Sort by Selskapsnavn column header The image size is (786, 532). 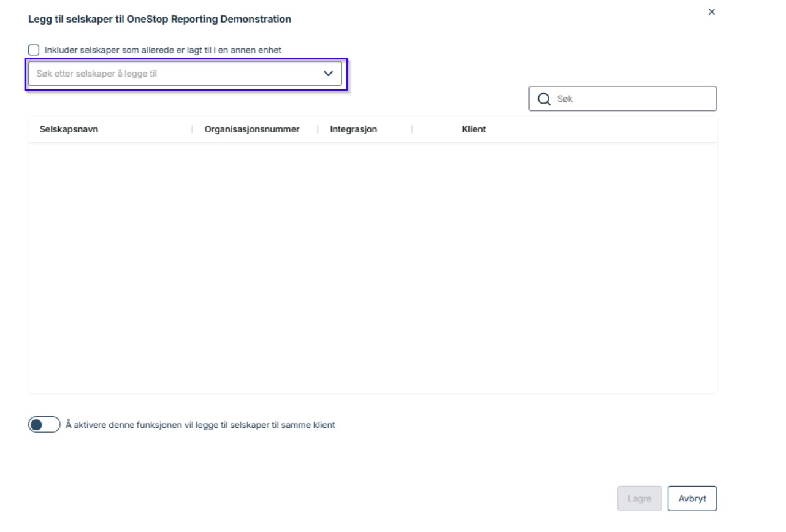pos(69,129)
